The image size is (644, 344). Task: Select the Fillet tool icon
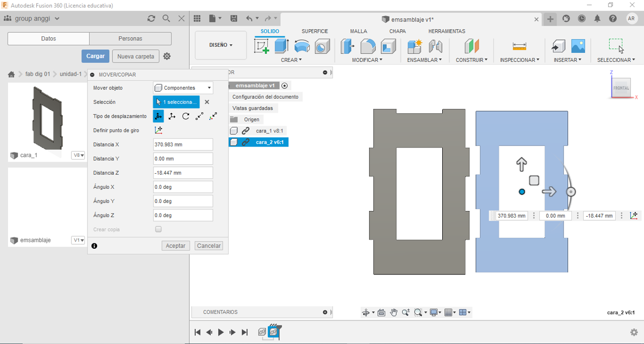click(x=368, y=46)
